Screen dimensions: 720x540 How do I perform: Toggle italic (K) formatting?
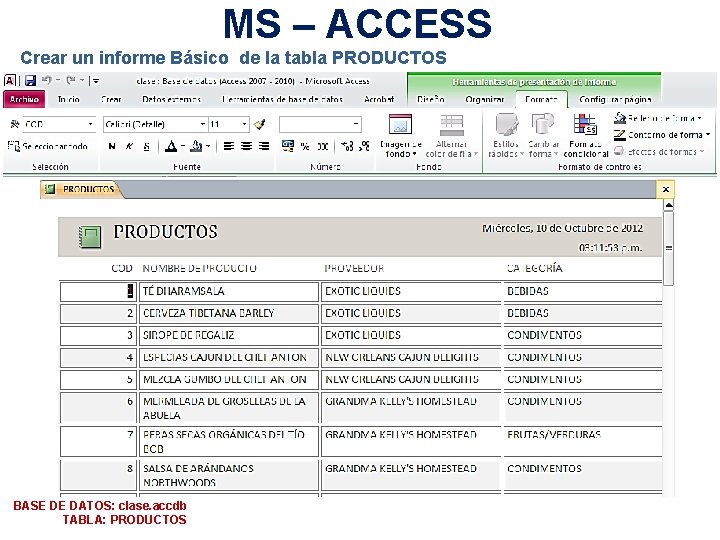point(129,146)
